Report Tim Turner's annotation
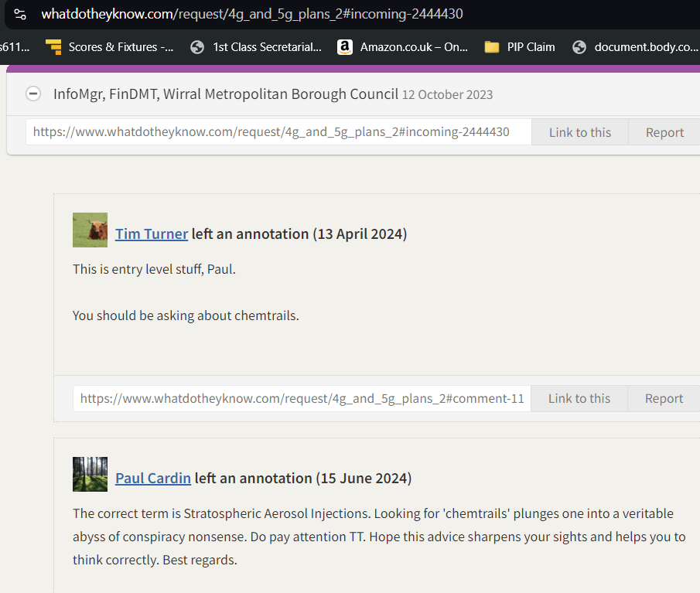This screenshot has width=700, height=593. (664, 399)
